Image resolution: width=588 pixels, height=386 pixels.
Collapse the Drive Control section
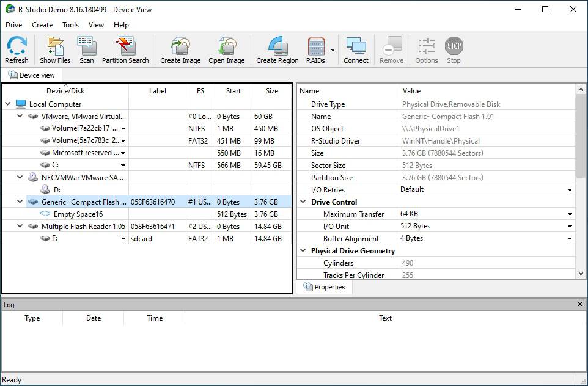click(303, 202)
